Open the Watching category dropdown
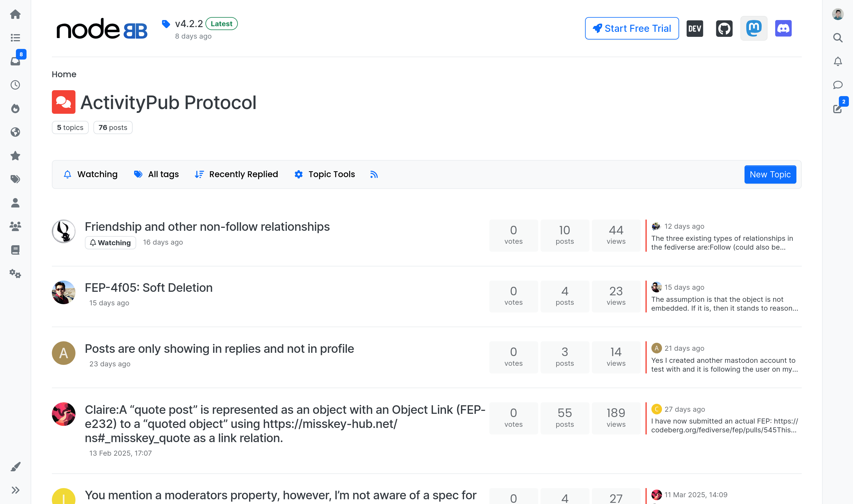 91,174
